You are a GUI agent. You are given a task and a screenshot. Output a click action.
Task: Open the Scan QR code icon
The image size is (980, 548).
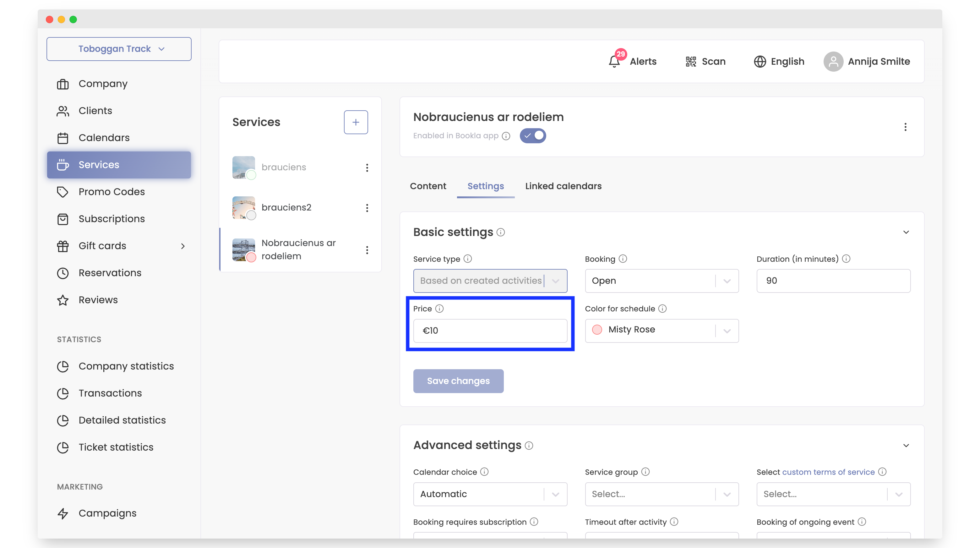[x=691, y=61]
